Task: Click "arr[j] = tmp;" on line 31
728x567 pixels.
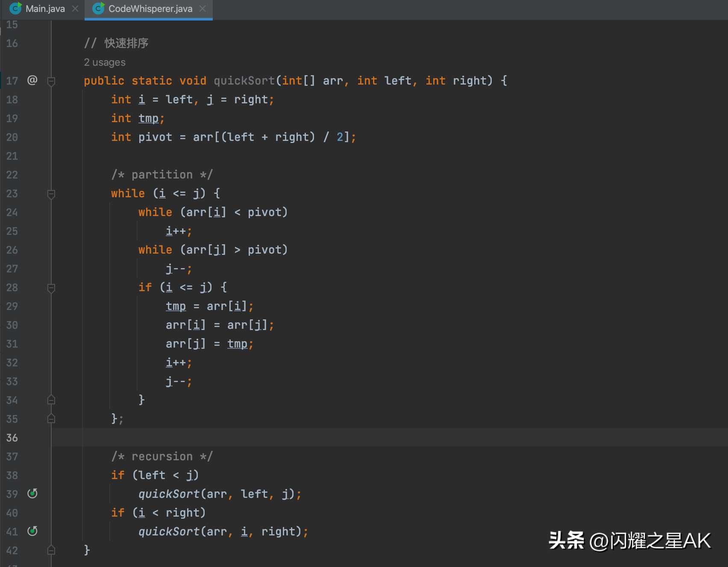Action: (209, 344)
